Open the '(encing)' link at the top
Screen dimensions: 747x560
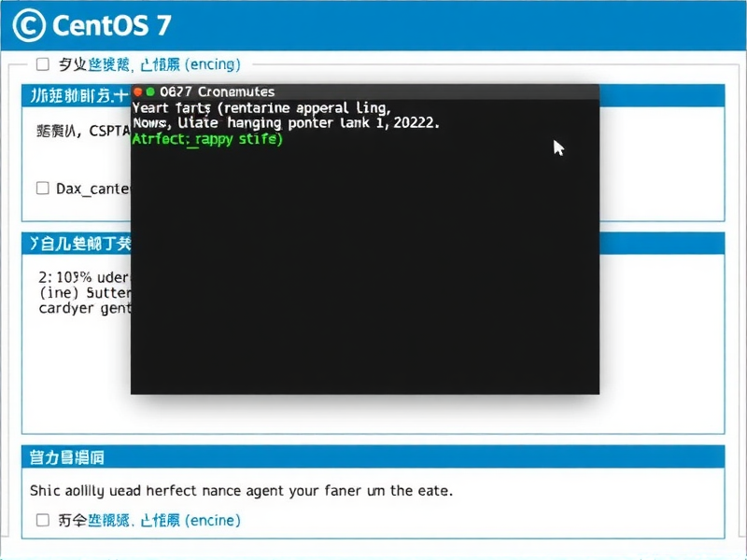213,64
